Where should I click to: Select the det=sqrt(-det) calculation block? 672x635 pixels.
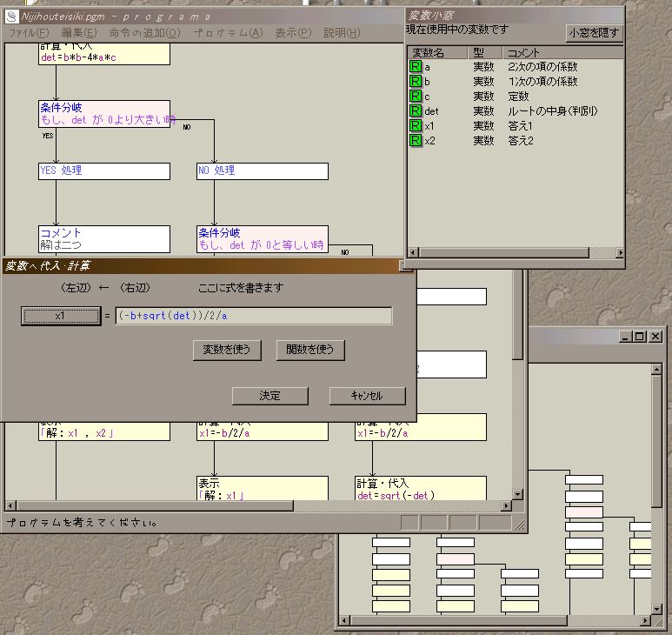(x=421, y=488)
